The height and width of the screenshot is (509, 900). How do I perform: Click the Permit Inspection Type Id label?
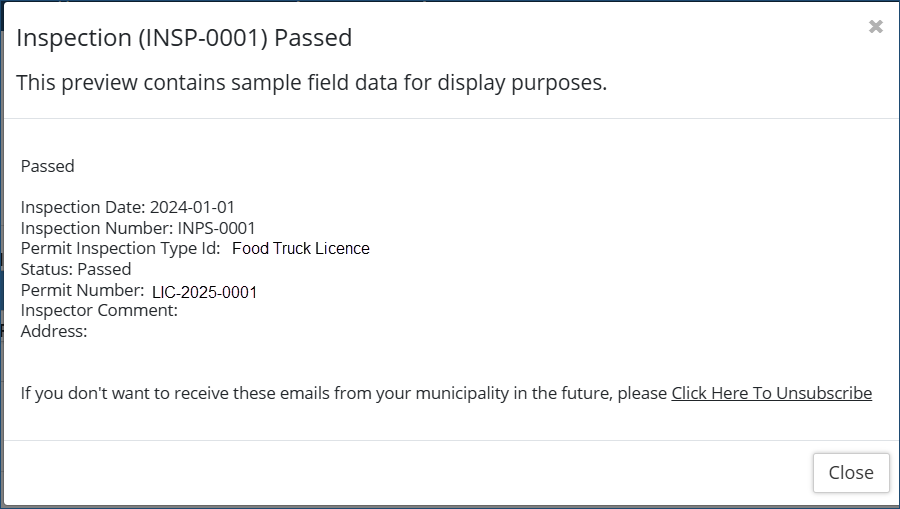(120, 248)
